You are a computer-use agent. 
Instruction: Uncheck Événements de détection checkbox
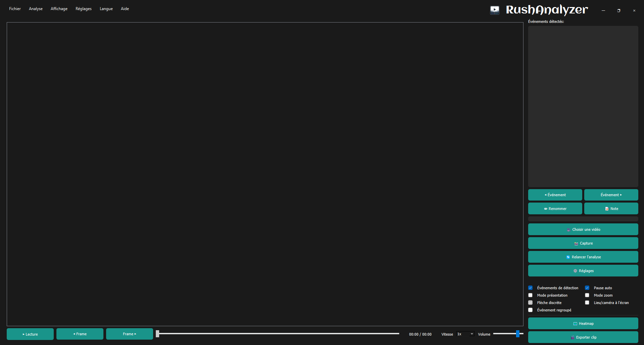531,288
